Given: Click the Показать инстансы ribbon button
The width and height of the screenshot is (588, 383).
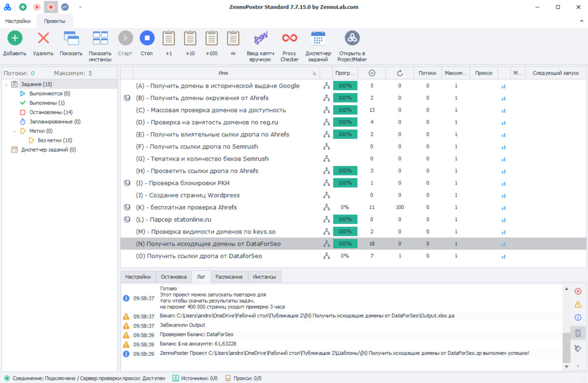Looking at the screenshot, I should pos(100,47).
